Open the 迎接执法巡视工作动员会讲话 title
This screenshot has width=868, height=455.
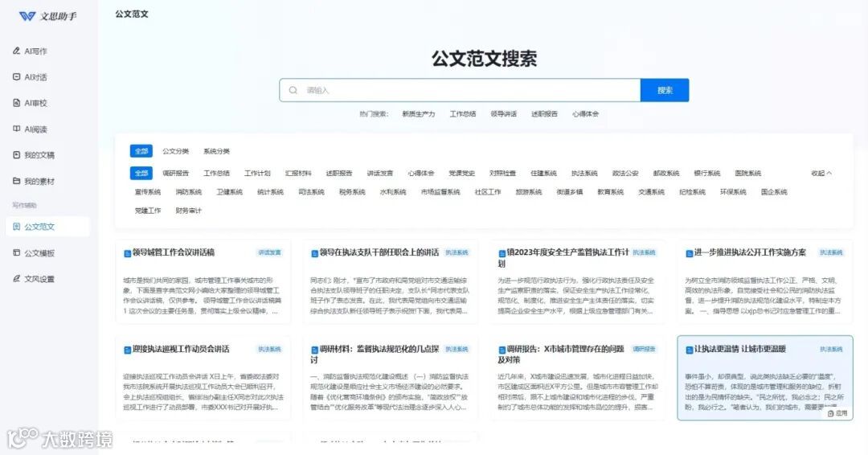point(181,349)
